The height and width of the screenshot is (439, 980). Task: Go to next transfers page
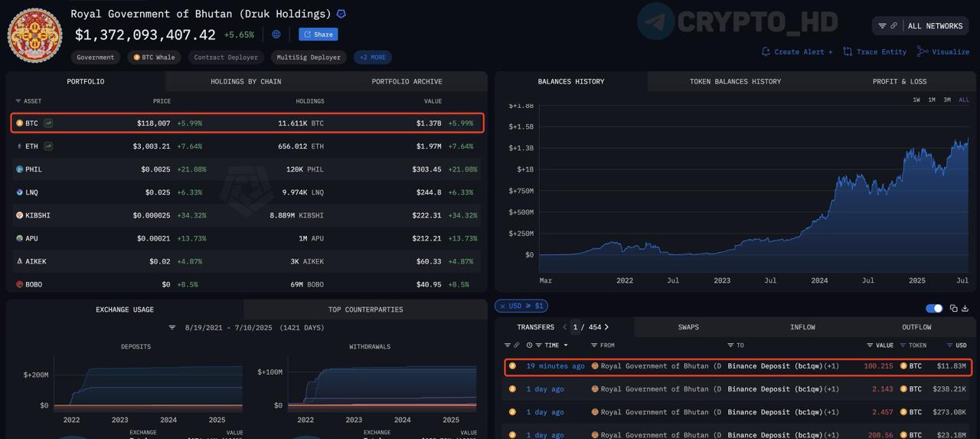606,327
